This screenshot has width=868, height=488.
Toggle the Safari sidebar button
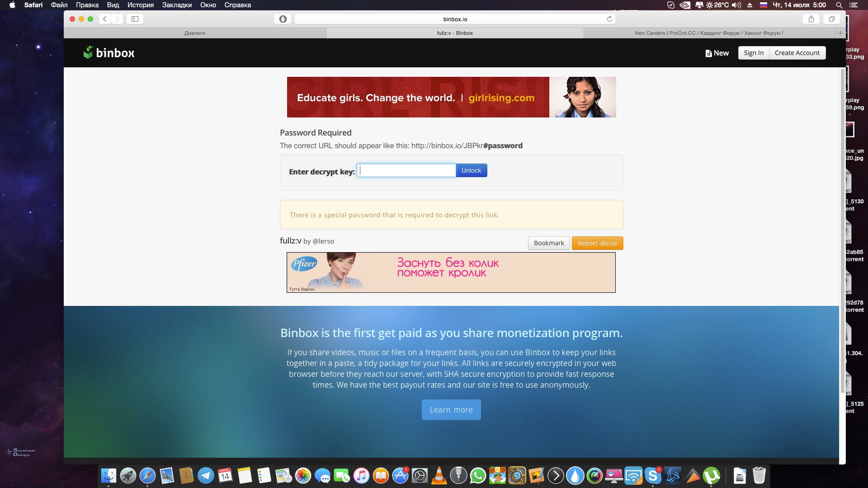[135, 19]
